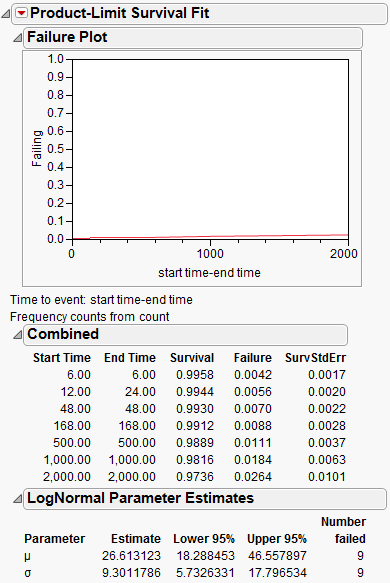Click the Number failed column header
The image size is (390, 583).
pyautogui.click(x=343, y=530)
